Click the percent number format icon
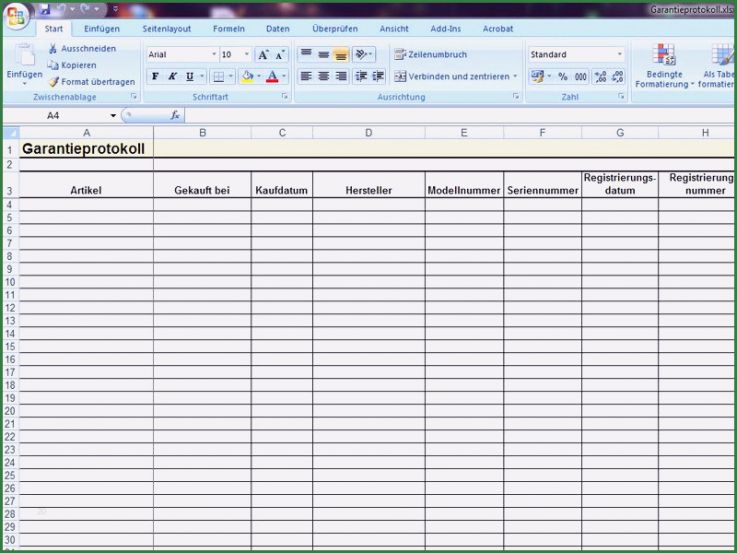 pyautogui.click(x=563, y=76)
